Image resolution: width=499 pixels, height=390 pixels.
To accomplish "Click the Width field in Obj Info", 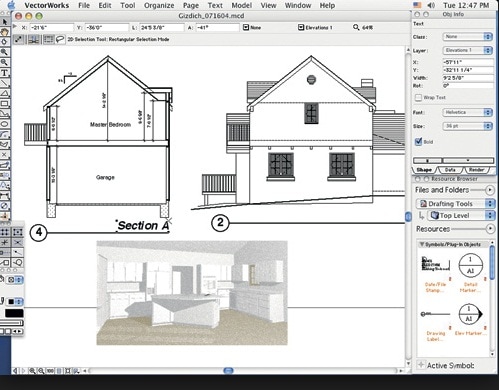I will [x=468, y=78].
